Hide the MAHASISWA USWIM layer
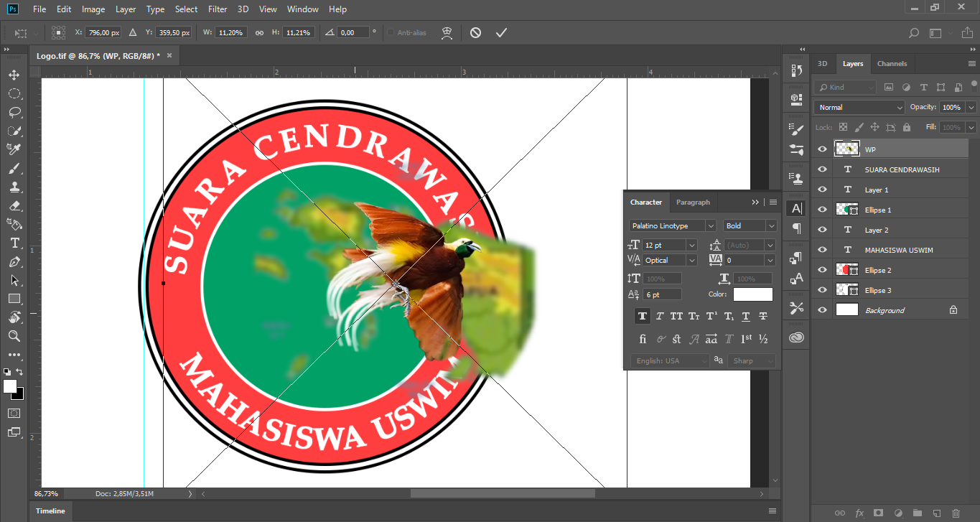 click(823, 250)
